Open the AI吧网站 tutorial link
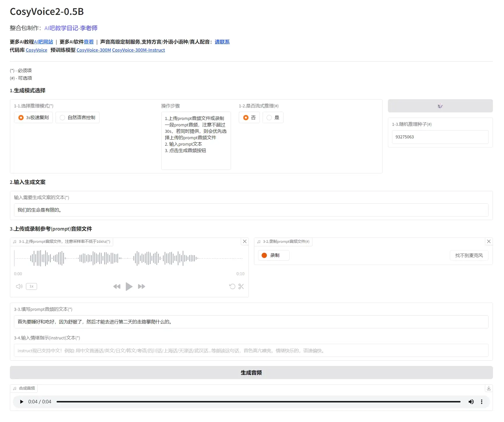The height and width of the screenshot is (422, 504). [x=44, y=42]
